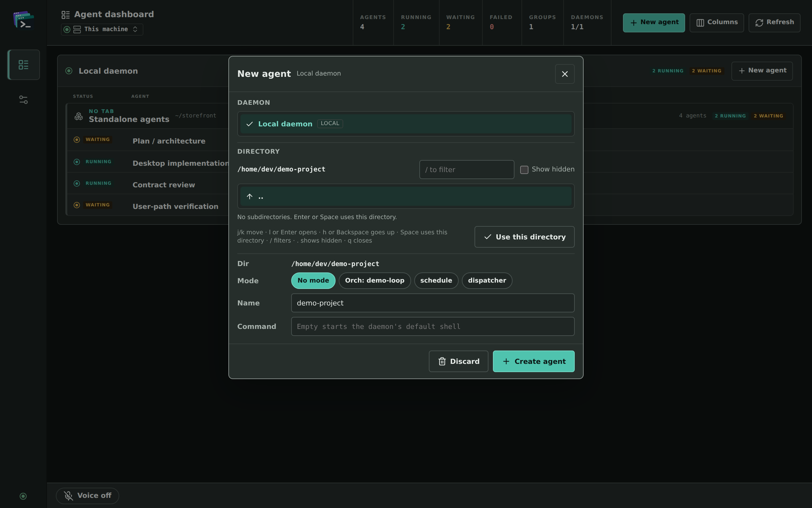
Task: Select the Local daemon option
Action: 406,124
